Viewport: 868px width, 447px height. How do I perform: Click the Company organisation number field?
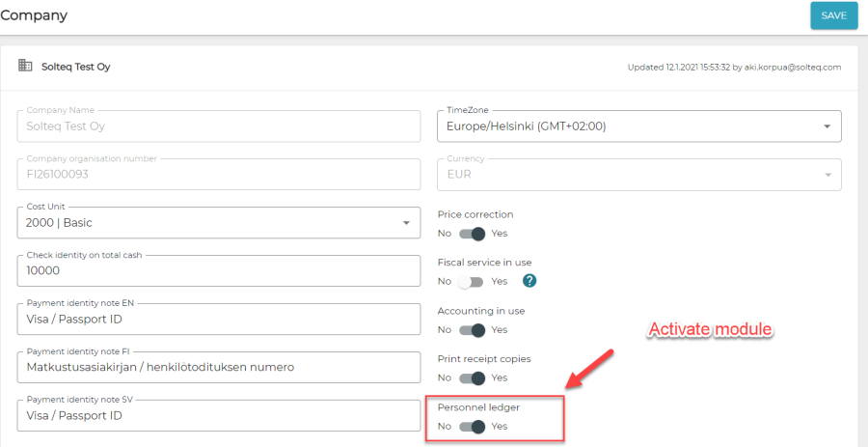219,175
